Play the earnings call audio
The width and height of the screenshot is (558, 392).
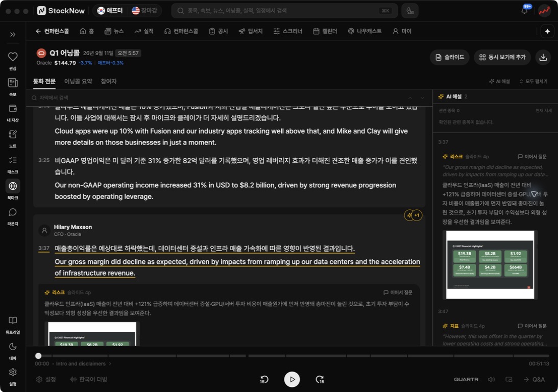[292, 380]
